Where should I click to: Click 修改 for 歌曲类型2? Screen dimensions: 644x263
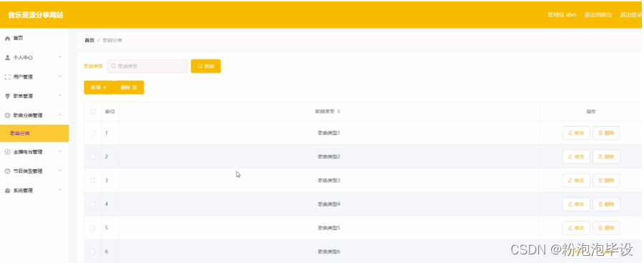pyautogui.click(x=576, y=157)
